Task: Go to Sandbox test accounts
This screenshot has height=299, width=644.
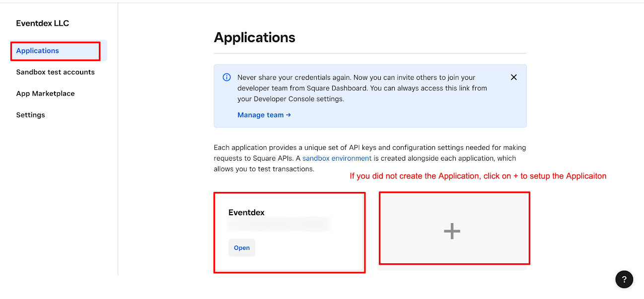Action: pyautogui.click(x=55, y=72)
